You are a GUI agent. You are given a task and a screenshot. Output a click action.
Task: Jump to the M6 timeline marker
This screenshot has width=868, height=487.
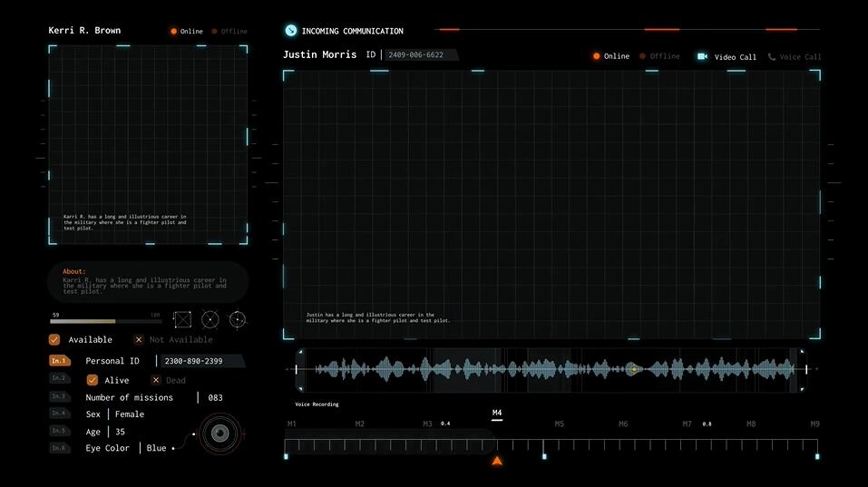623,424
